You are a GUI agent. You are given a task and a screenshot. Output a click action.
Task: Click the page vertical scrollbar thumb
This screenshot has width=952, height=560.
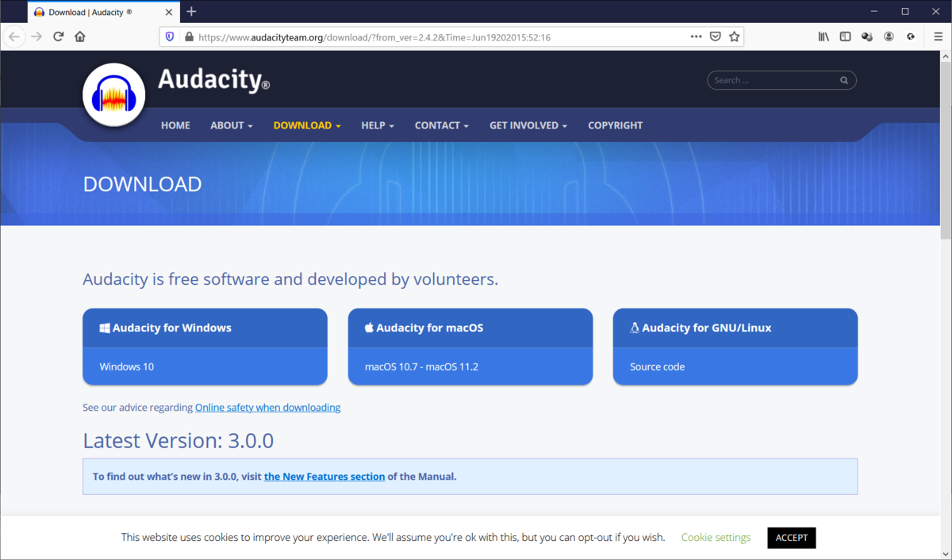[946, 151]
